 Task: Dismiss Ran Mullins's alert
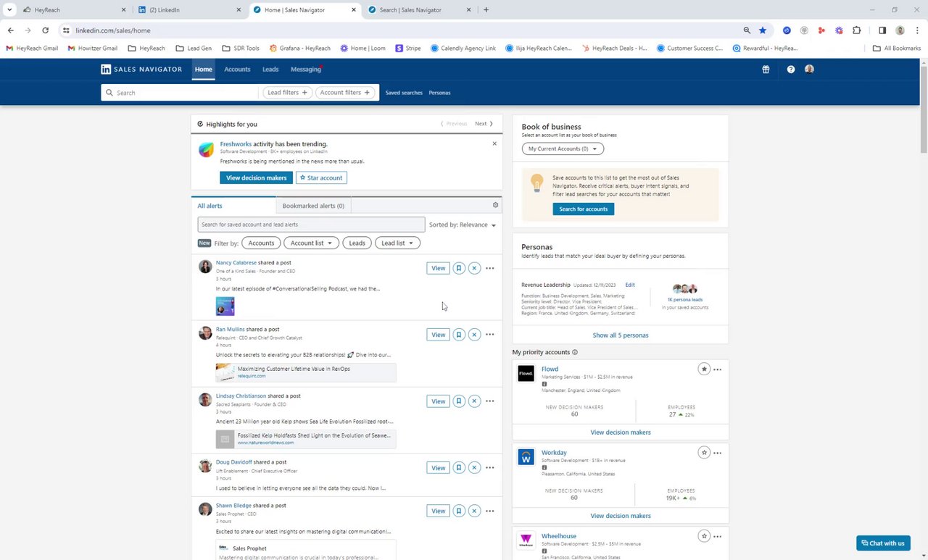(474, 335)
